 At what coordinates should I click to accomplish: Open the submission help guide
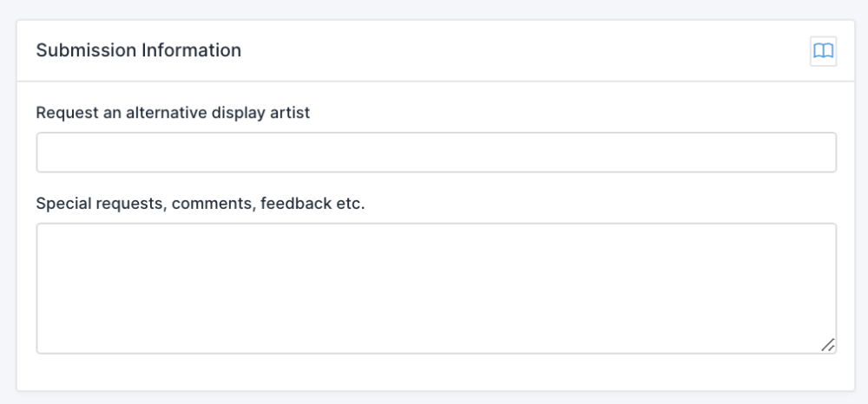pyautogui.click(x=823, y=51)
